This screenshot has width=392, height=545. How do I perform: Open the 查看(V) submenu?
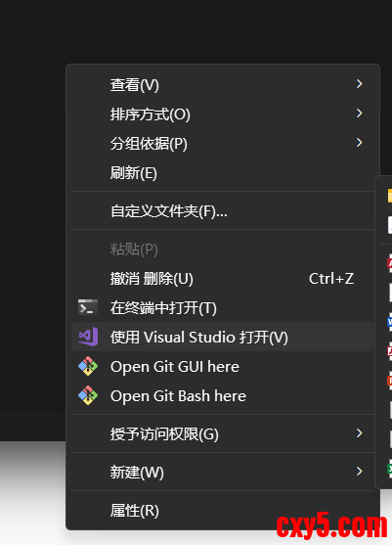coord(222,84)
